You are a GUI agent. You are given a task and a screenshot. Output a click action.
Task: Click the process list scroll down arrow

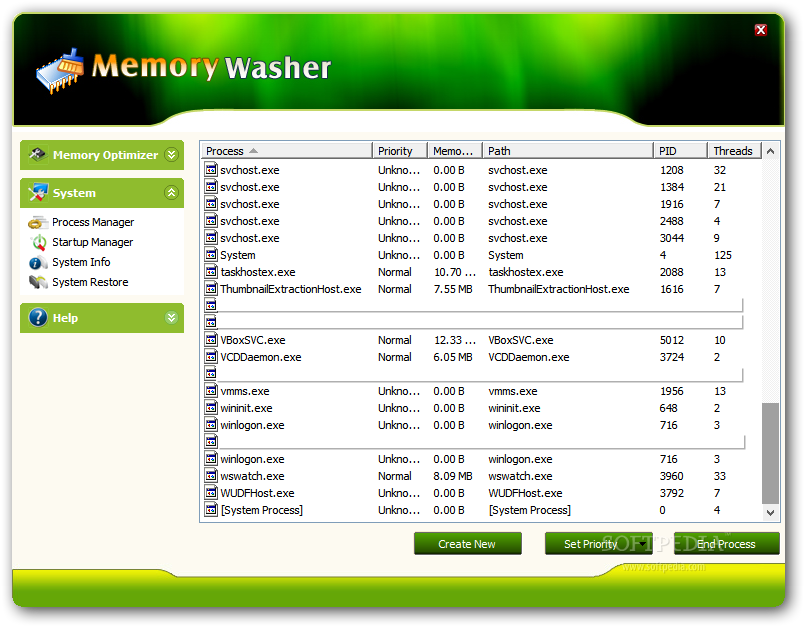(x=770, y=512)
